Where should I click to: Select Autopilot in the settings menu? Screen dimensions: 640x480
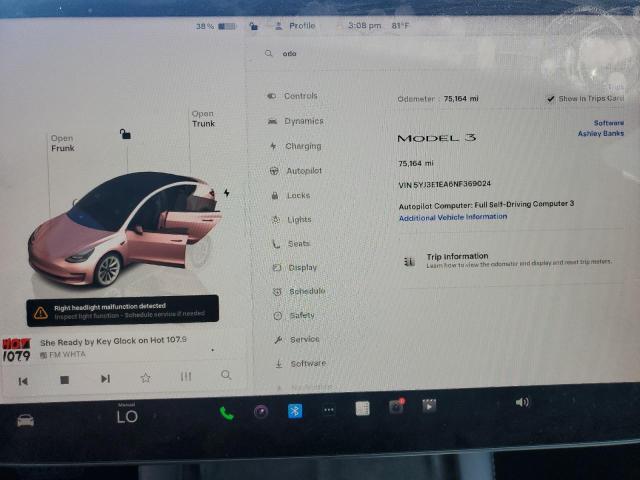coord(303,171)
